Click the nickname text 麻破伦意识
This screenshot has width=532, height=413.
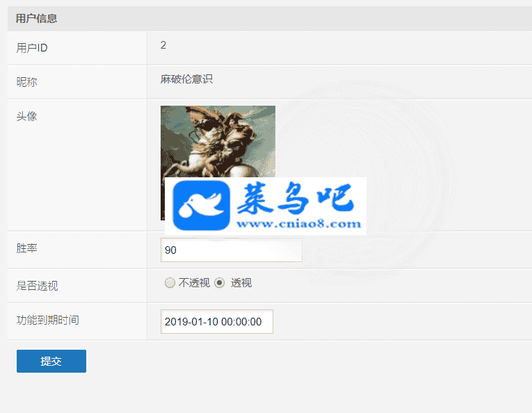186,79
